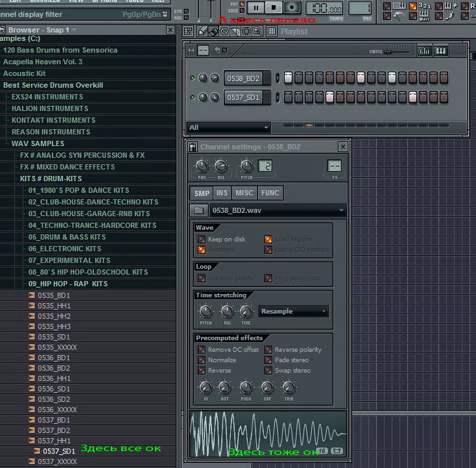The image size is (476, 468).
Task: Open the All channel filter dropdown
Action: pos(228,127)
